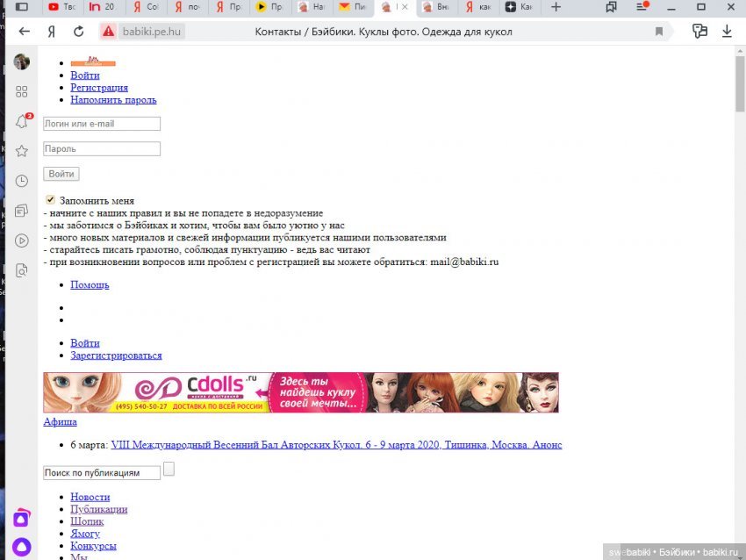Click the gray 'Войти' login button
The image size is (746, 560).
(61, 174)
